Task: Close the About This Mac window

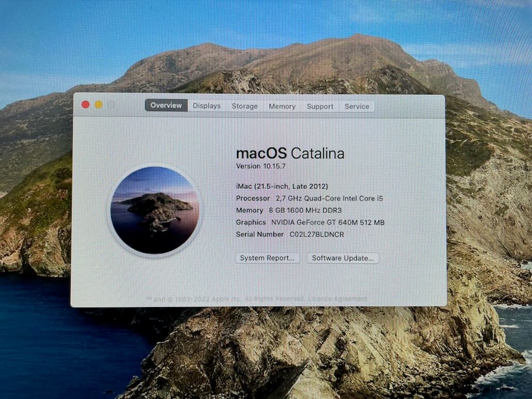Action: click(85, 105)
